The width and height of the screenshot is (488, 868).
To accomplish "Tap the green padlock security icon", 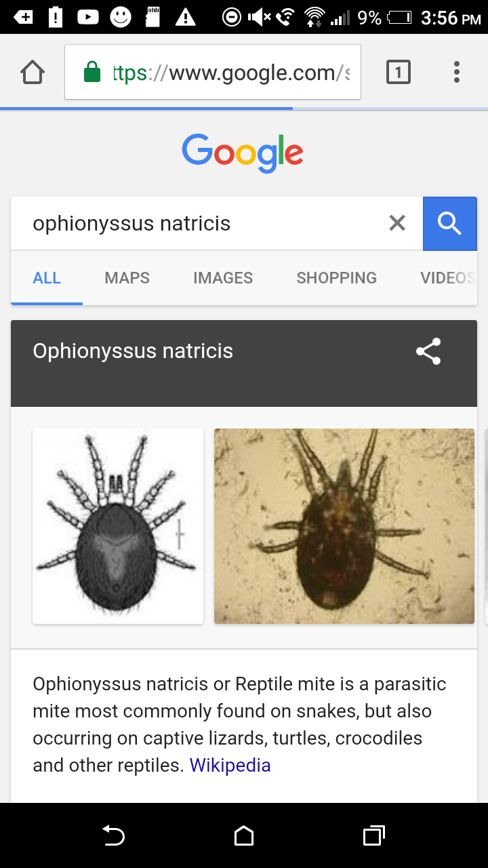I will click(x=92, y=72).
